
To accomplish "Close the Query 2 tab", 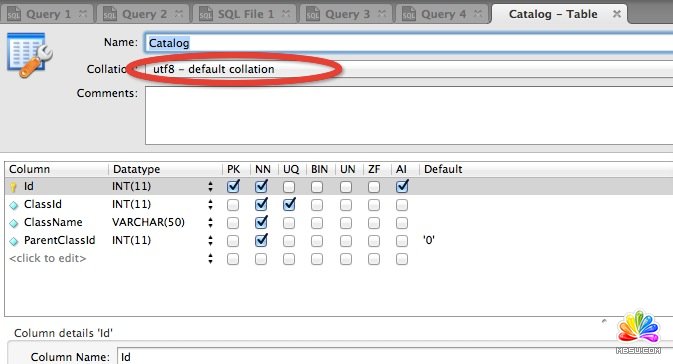I will click(x=179, y=14).
